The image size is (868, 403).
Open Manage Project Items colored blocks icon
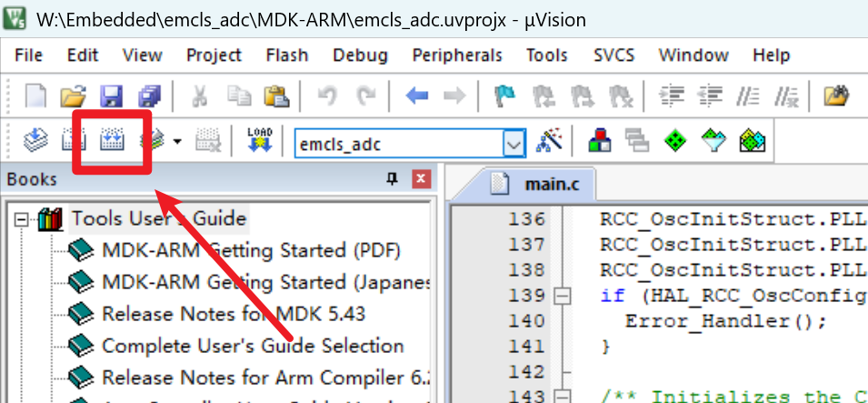pos(600,140)
